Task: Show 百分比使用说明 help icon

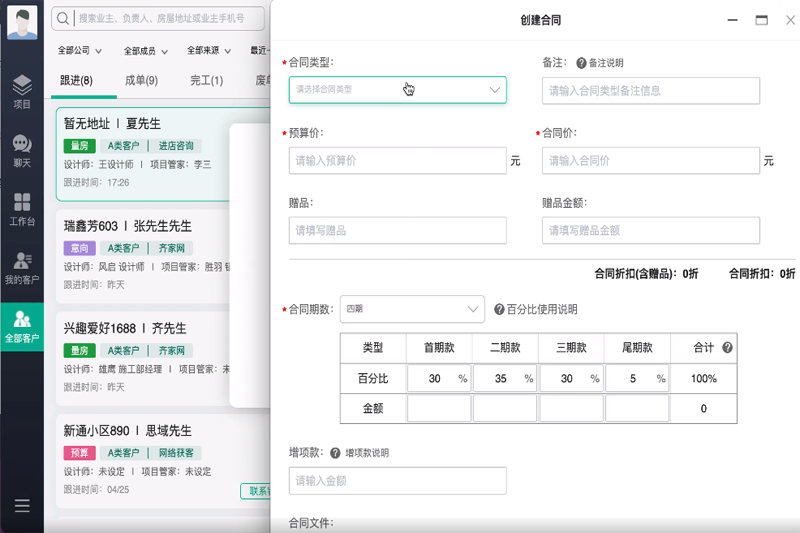Action: pos(499,309)
